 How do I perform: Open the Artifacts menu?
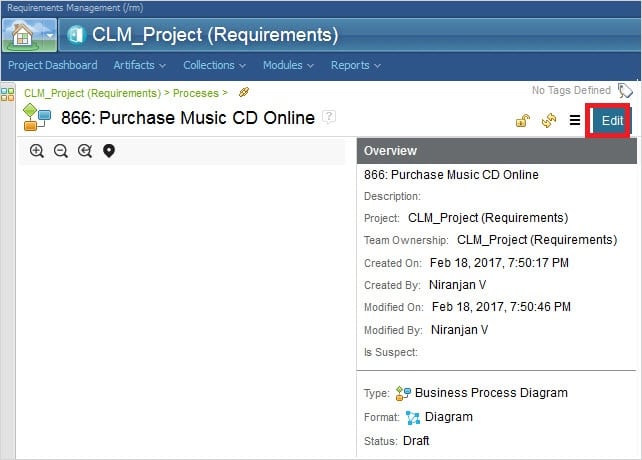(x=139, y=65)
